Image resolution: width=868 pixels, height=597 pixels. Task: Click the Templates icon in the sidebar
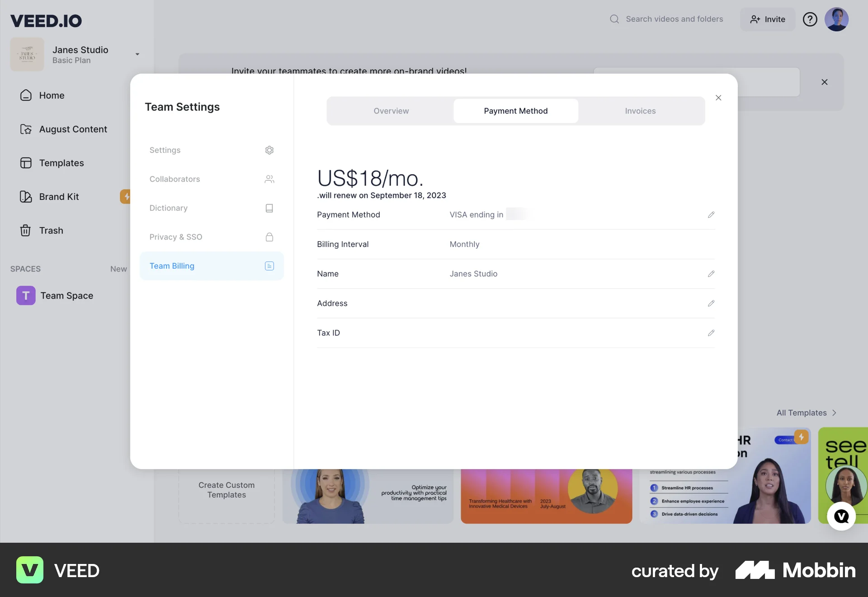tap(25, 163)
